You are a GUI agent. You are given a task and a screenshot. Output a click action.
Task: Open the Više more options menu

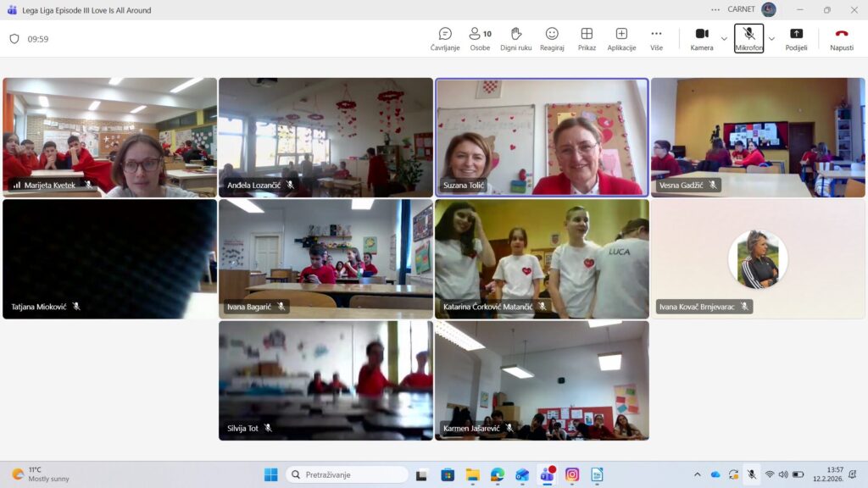click(x=656, y=38)
